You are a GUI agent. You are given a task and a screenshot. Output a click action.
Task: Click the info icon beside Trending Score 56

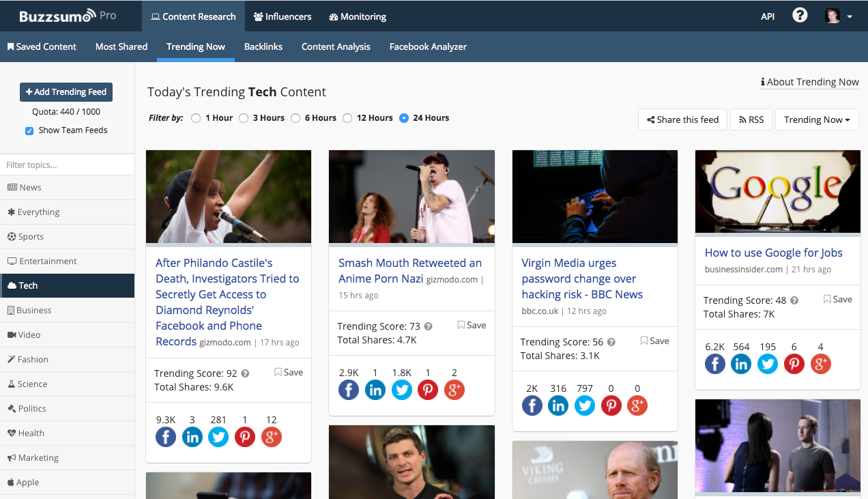pos(611,342)
